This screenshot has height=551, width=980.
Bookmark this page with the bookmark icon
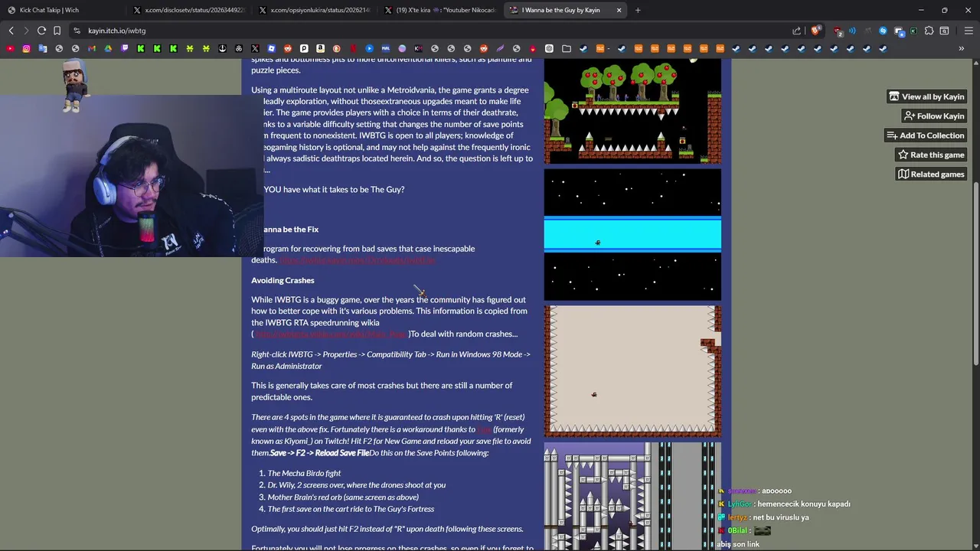[57, 31]
